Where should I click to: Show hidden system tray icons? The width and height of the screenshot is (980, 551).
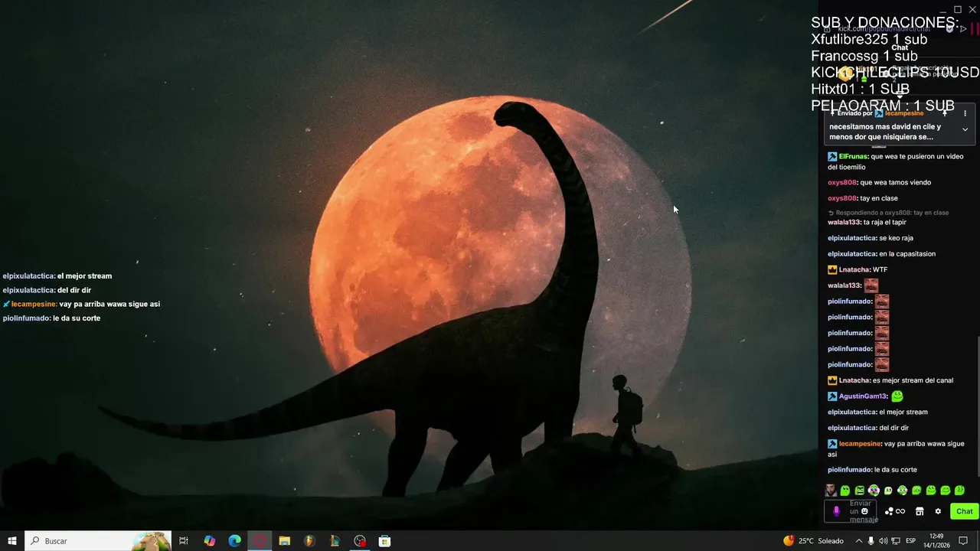coord(858,541)
